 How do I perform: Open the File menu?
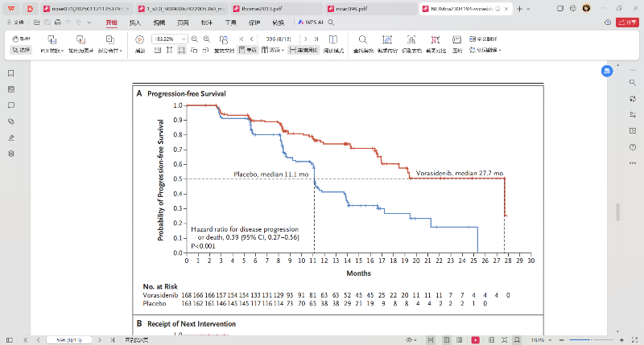[15, 23]
